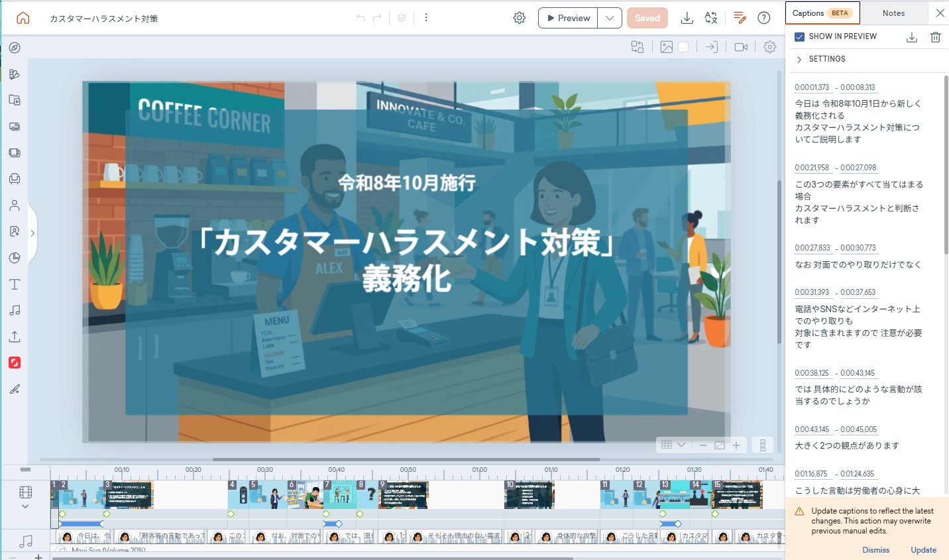Switch to the Notes tab
The image size is (949, 560).
tap(893, 13)
